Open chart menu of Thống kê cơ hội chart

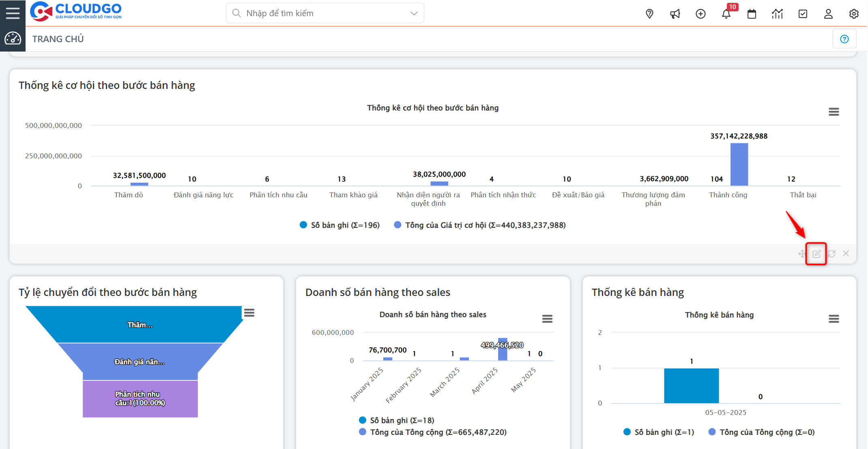pyautogui.click(x=834, y=112)
